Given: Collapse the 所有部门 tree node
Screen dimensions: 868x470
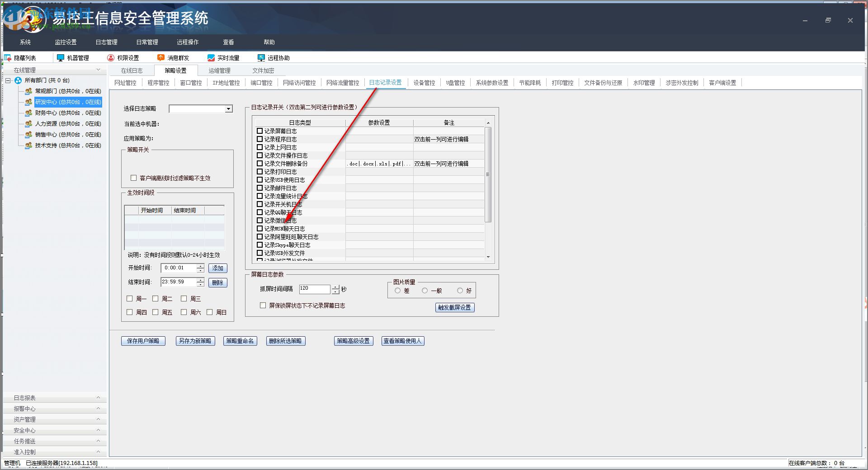Looking at the screenshot, I should (8, 80).
